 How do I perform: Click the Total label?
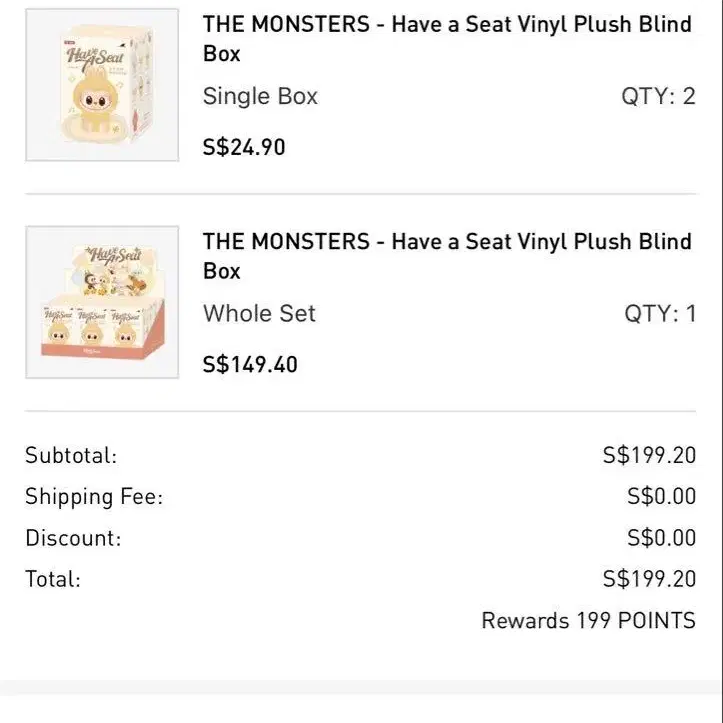click(53, 578)
